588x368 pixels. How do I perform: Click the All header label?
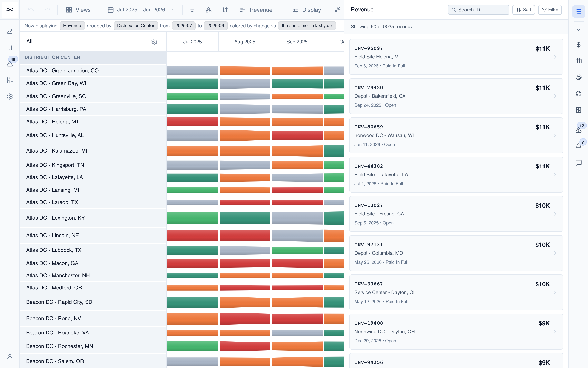29,42
